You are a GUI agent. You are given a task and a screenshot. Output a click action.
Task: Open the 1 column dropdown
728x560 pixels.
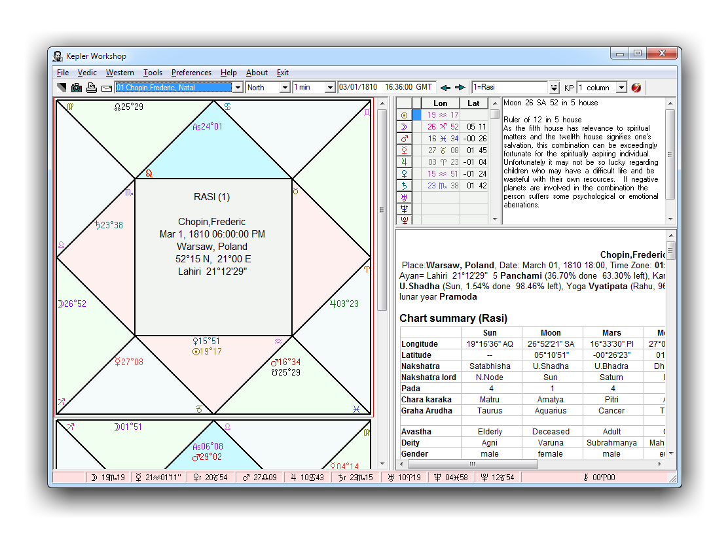(621, 87)
